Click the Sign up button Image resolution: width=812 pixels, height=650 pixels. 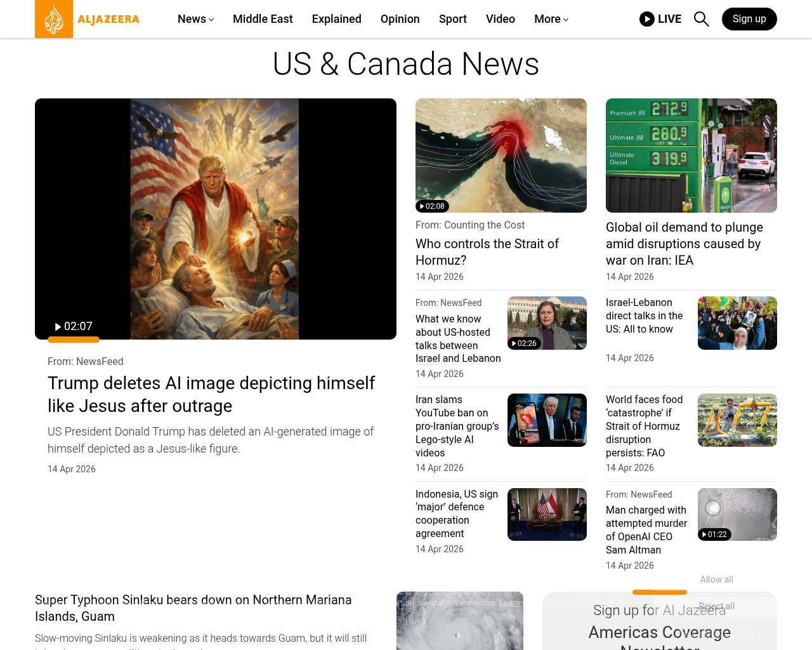click(x=749, y=19)
